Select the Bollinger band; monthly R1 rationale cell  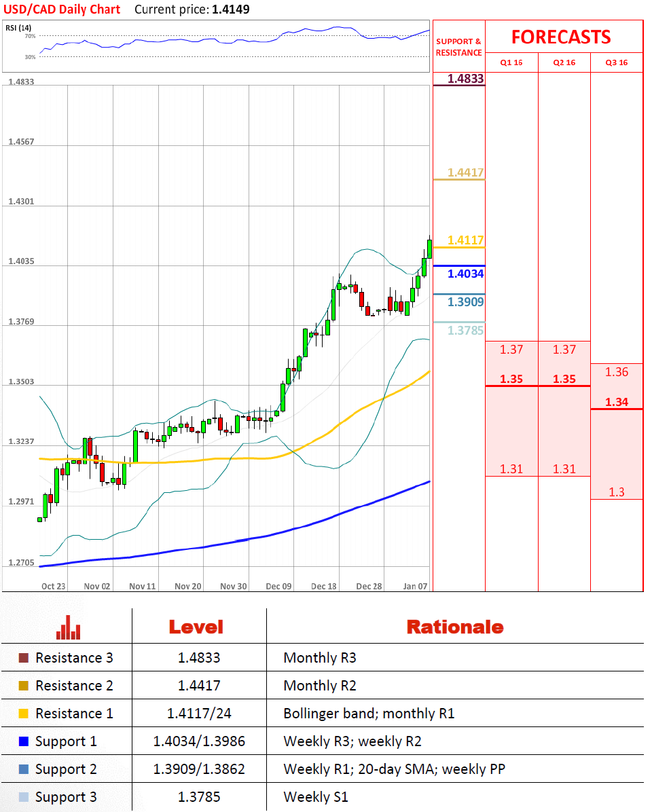coord(369,714)
